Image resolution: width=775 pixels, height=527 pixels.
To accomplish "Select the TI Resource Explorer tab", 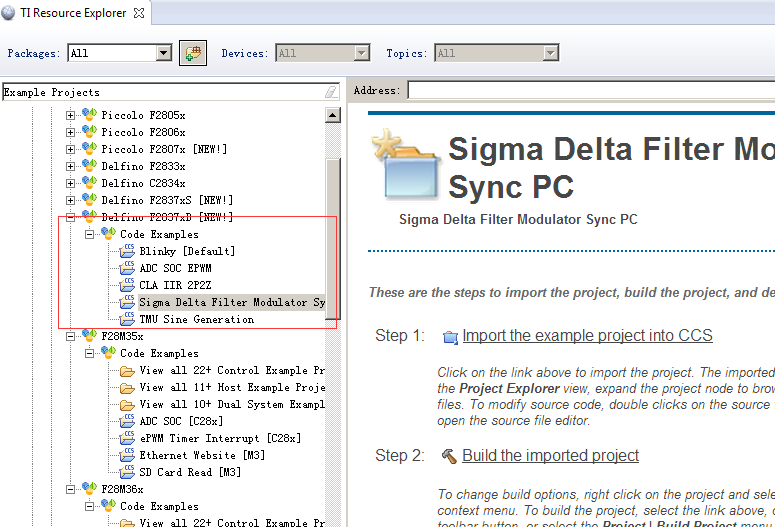I will click(73, 13).
